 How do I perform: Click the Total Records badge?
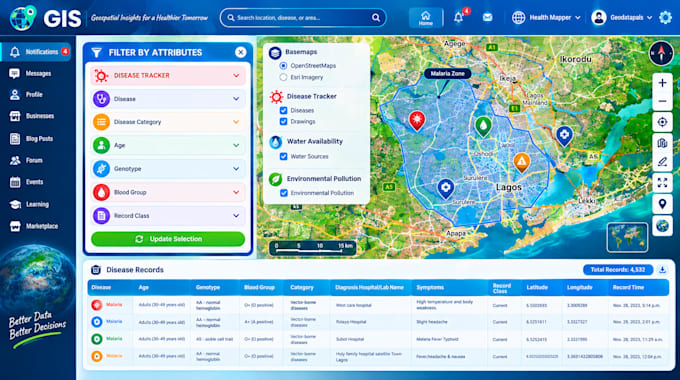pyautogui.click(x=618, y=270)
